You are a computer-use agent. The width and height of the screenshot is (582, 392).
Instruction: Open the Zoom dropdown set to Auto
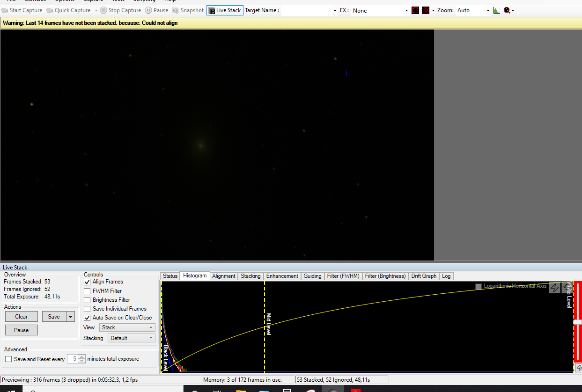(x=473, y=10)
